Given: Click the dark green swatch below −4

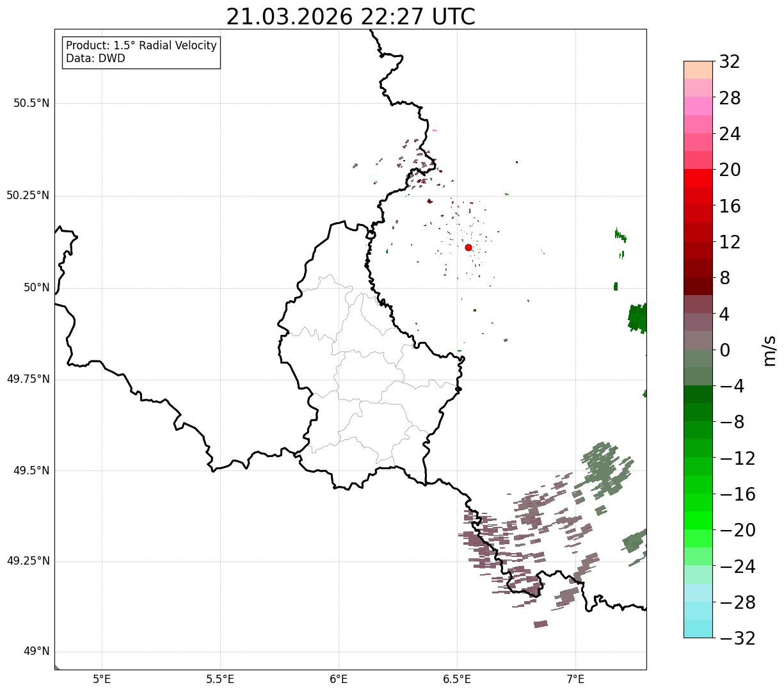Looking at the screenshot, I should coord(698,394).
